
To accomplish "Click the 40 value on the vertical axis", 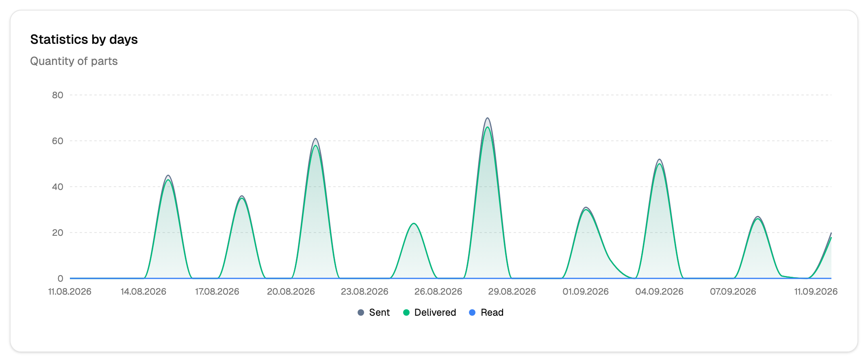I will coord(58,187).
